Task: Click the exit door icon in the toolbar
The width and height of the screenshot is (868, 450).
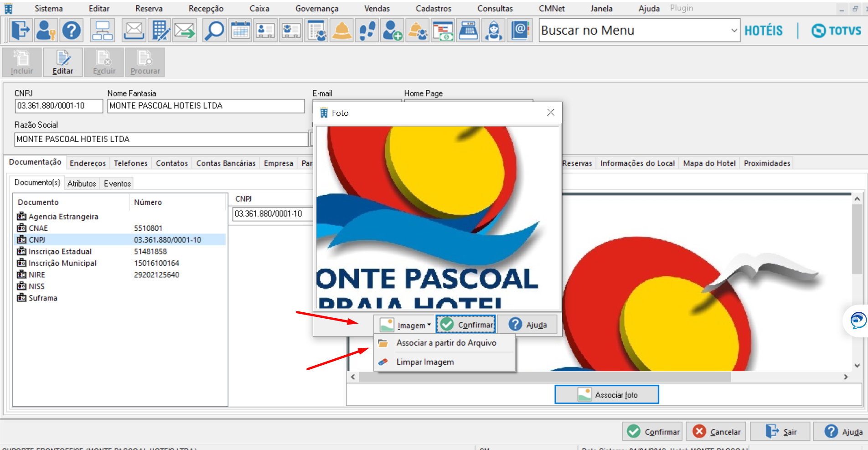Action: pyautogui.click(x=20, y=31)
